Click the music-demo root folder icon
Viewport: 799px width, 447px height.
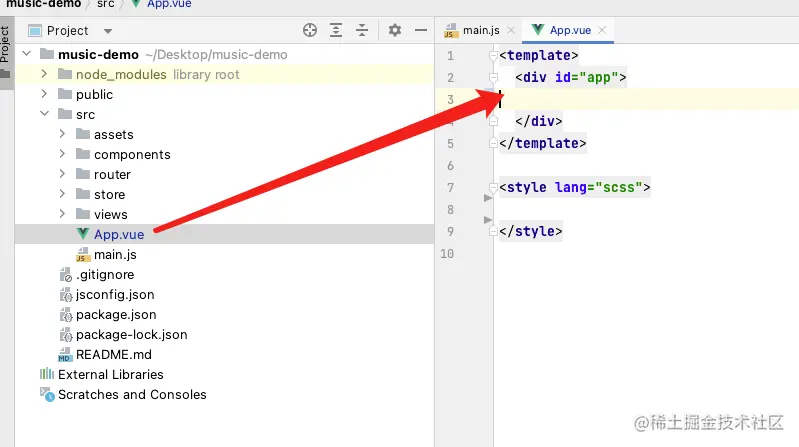[x=47, y=54]
